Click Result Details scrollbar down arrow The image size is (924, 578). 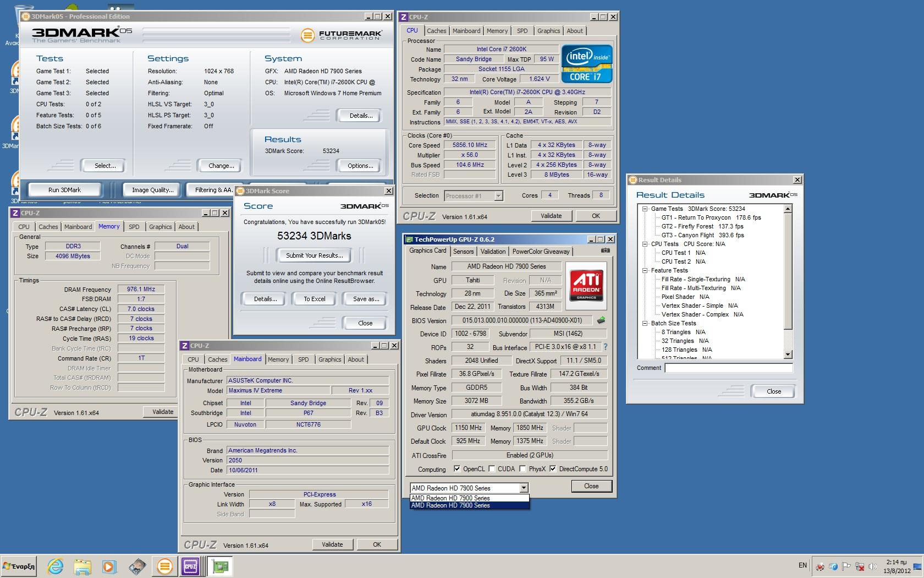pos(788,355)
